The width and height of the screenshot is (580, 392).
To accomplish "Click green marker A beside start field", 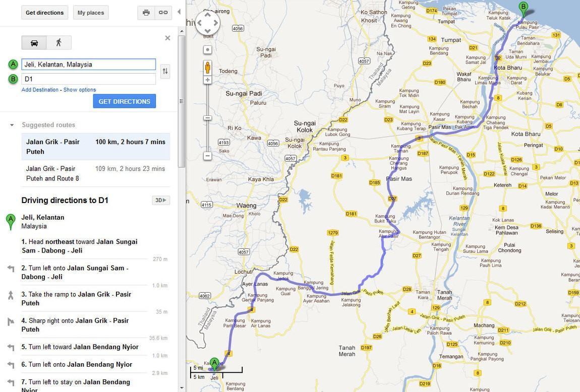I will coord(13,64).
